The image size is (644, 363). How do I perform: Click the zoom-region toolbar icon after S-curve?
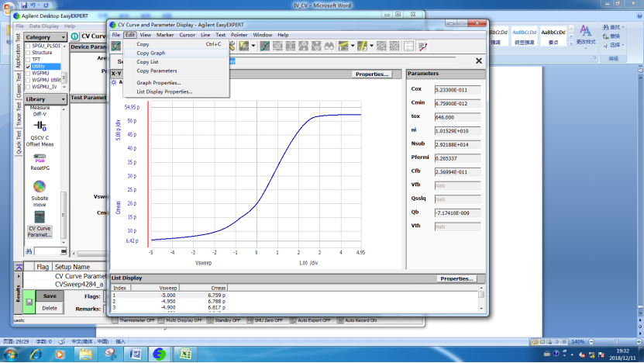coord(277,46)
